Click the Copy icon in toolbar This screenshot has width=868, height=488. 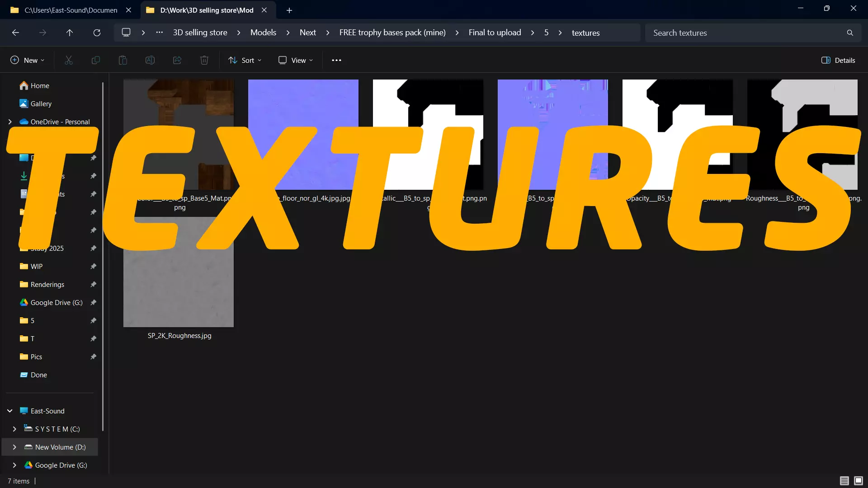[x=96, y=60]
